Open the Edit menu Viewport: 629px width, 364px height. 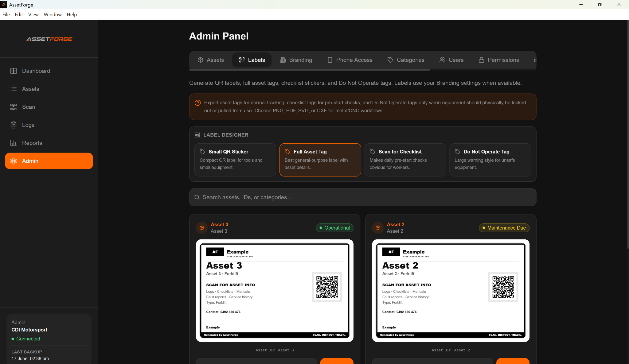coord(19,14)
